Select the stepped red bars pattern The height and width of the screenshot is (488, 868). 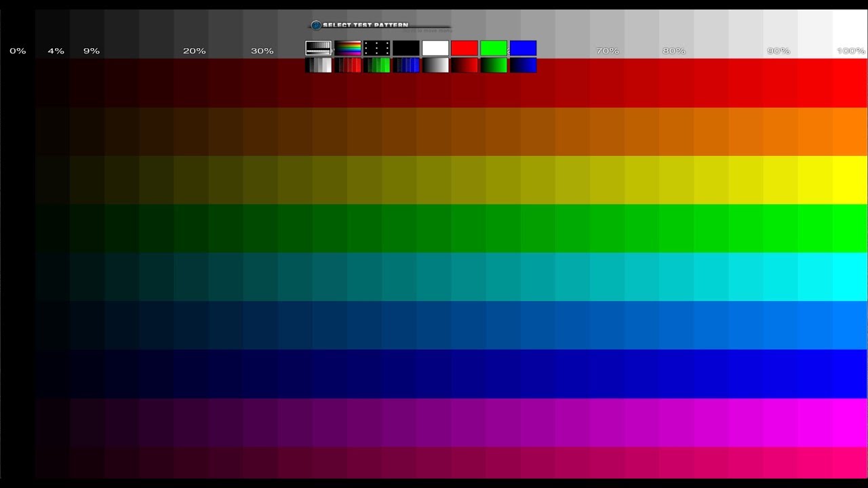[x=348, y=65]
